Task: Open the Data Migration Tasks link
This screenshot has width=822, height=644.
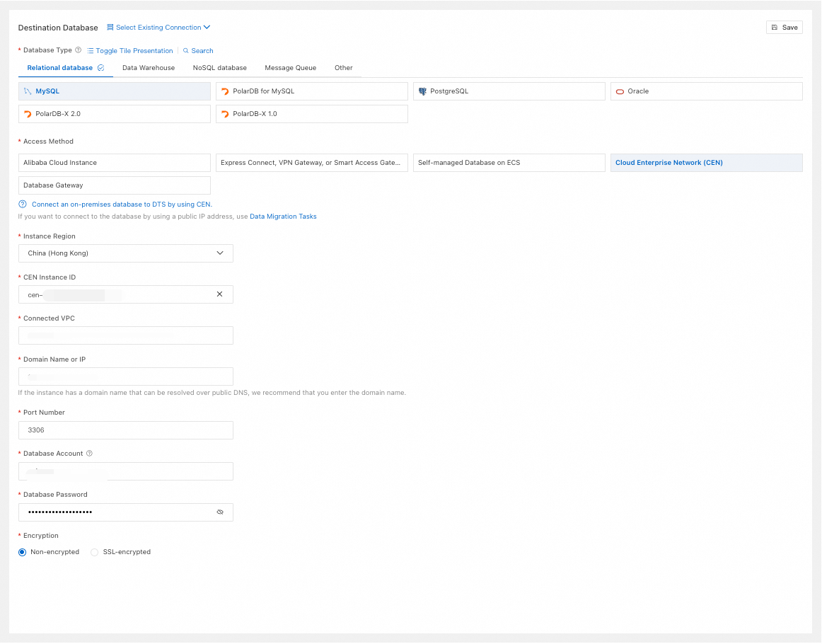Action: pos(283,217)
